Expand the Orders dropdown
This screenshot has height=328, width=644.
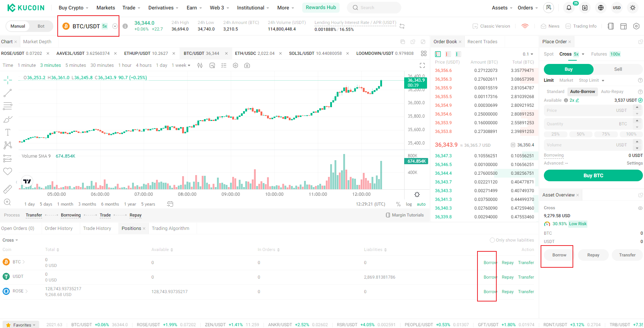pos(528,8)
